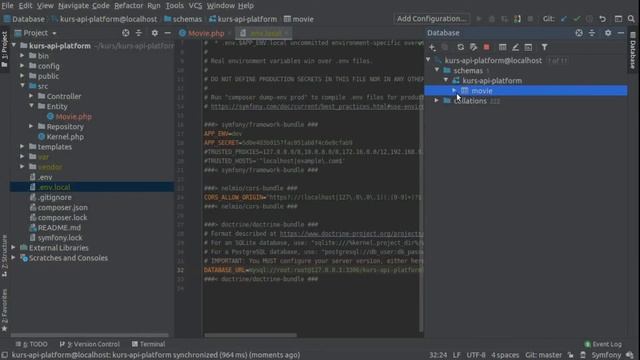Viewport: 640px width, 360px height.
Task: Expand the config folder
Action: pyautogui.click(x=22, y=65)
